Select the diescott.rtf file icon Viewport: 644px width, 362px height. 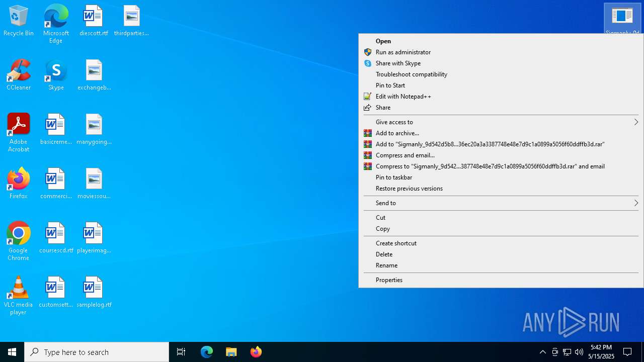point(94,21)
